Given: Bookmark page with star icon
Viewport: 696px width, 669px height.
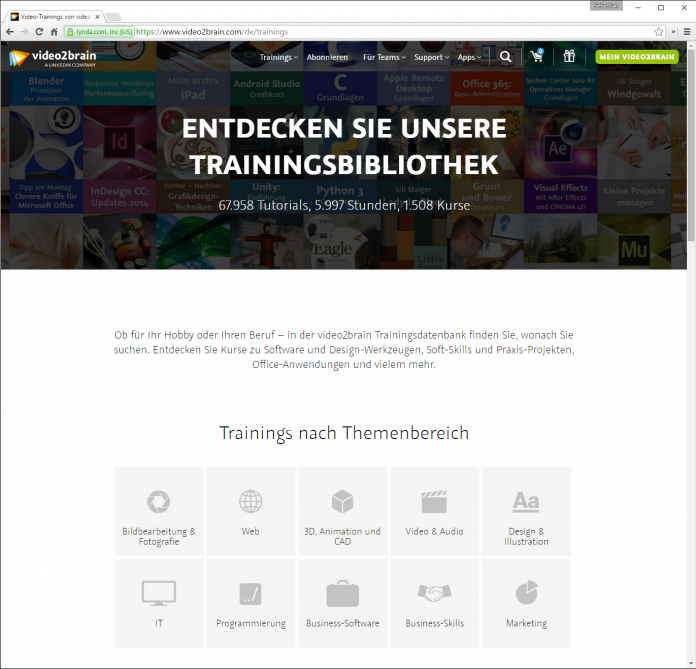Looking at the screenshot, I should (x=659, y=32).
